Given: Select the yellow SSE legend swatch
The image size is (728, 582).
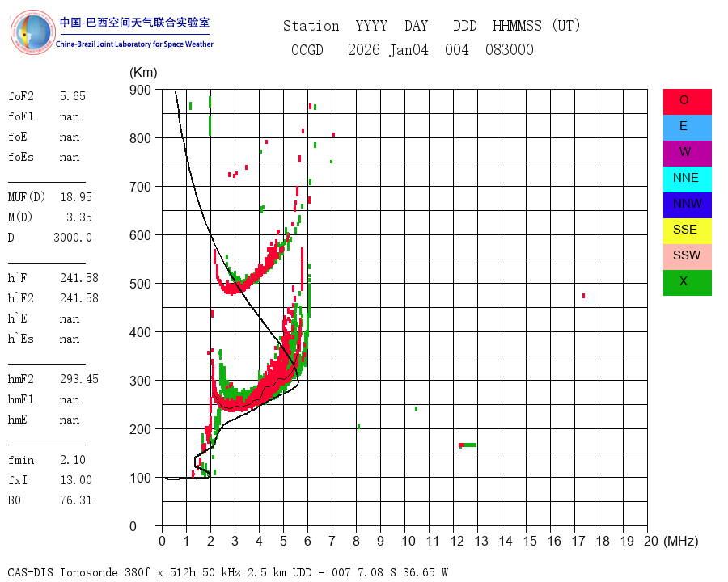Looking at the screenshot, I should pyautogui.click(x=687, y=231).
